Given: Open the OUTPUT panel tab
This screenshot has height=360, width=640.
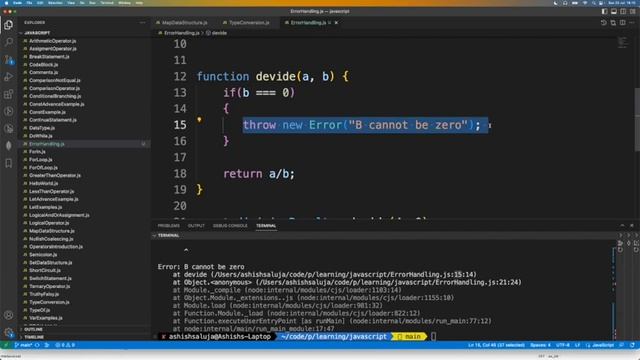Looking at the screenshot, I should (x=196, y=226).
